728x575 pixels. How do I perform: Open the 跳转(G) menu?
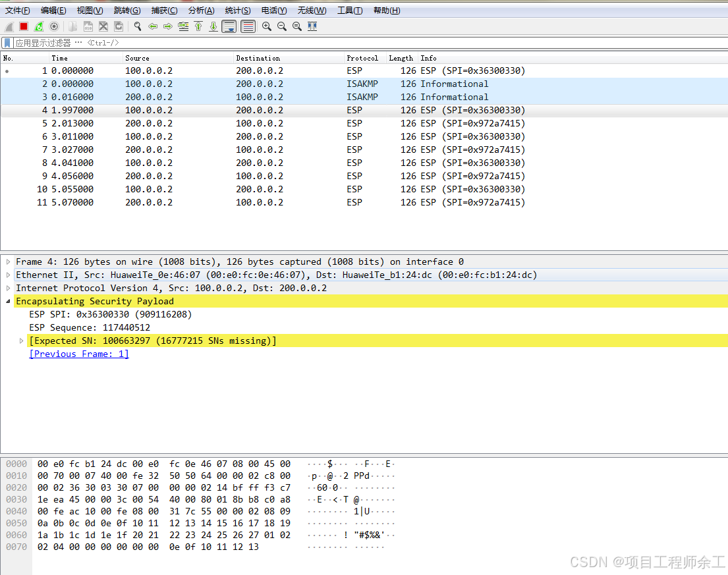coord(127,11)
